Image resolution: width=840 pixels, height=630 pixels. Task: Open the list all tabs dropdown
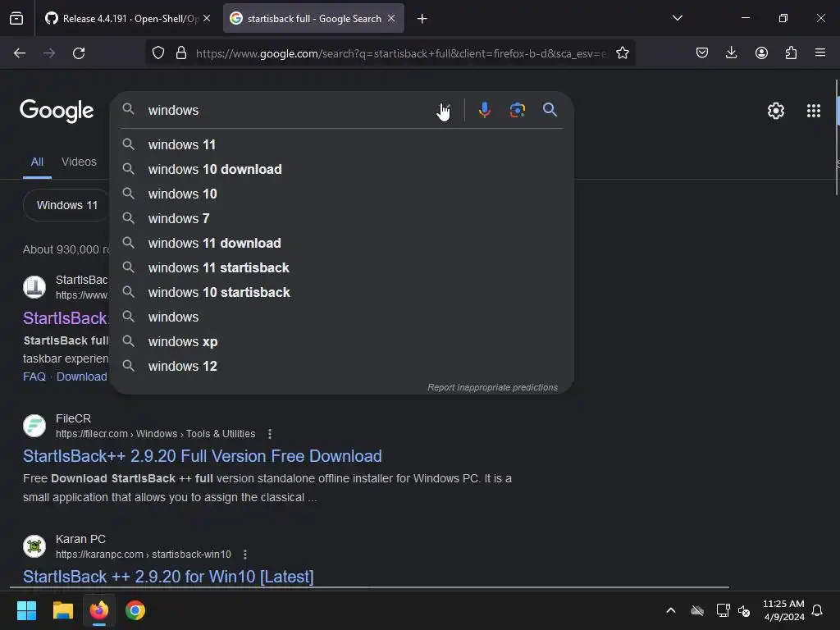677,18
